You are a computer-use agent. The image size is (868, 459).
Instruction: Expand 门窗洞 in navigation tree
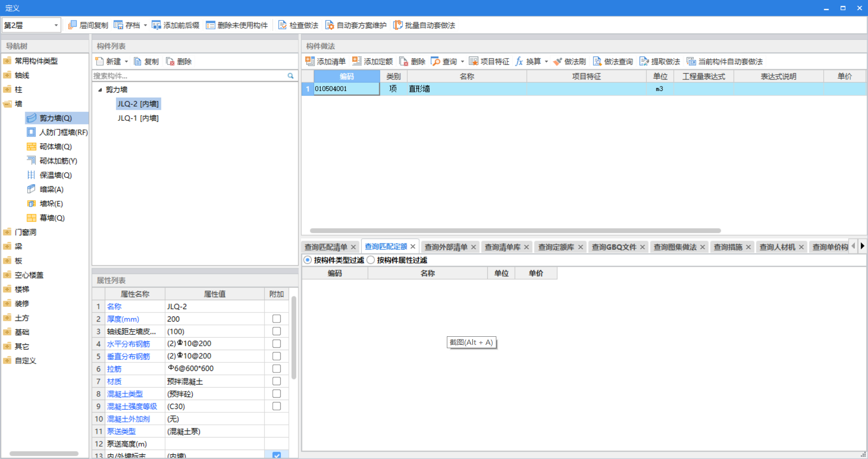coord(7,232)
